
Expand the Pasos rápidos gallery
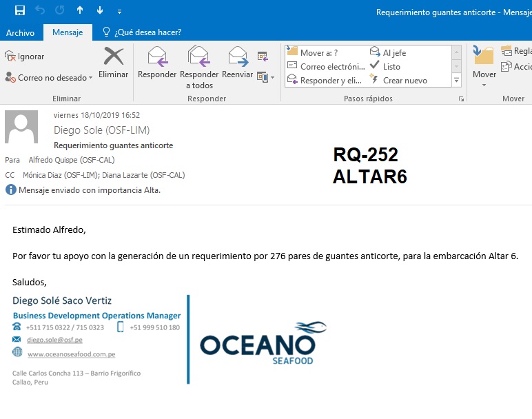[x=456, y=81]
